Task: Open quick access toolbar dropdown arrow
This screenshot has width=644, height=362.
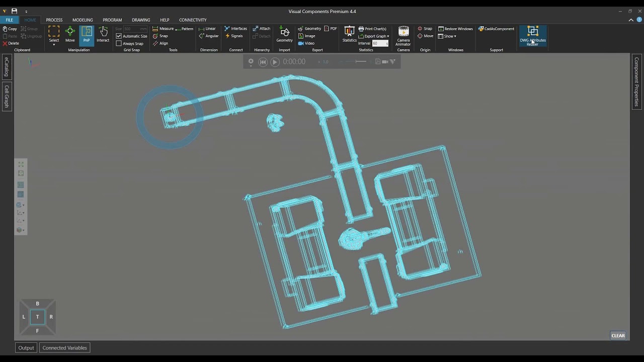Action: point(26,11)
